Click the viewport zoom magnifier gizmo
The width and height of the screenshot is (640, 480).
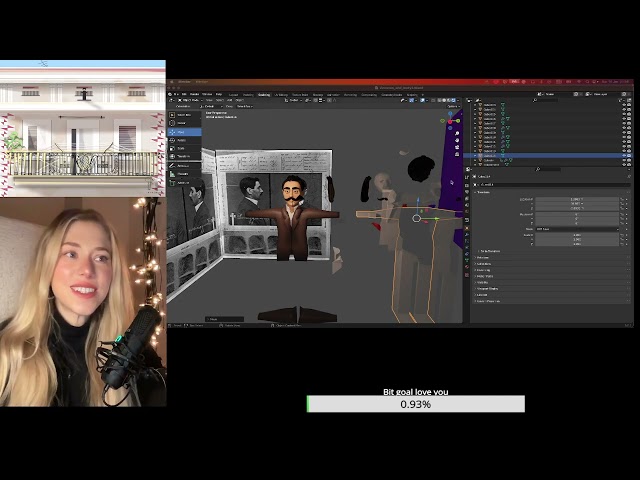coord(457,133)
